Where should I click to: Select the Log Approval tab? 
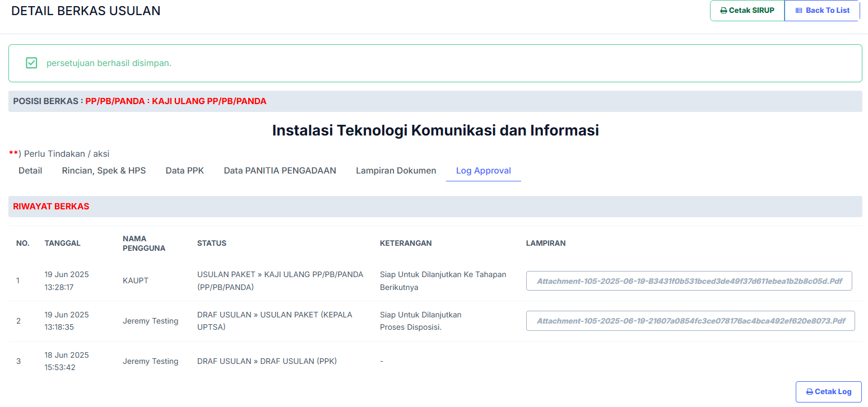pos(483,171)
